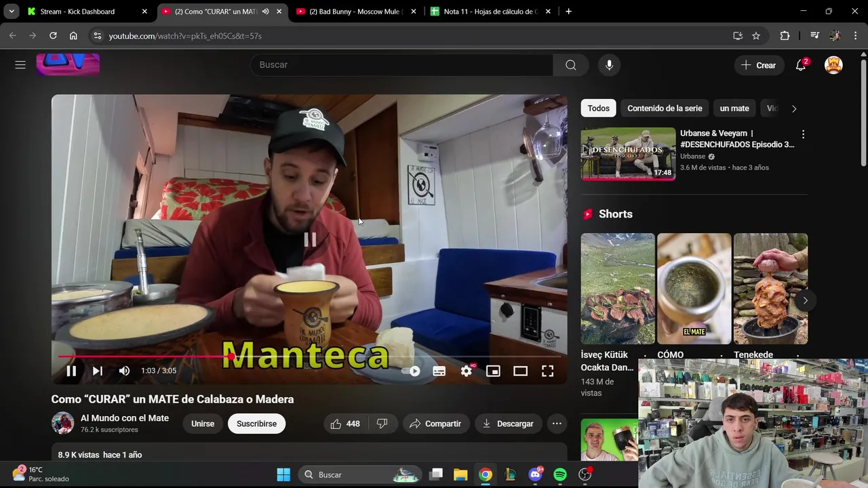Start voice search with the microphone icon

[609, 65]
